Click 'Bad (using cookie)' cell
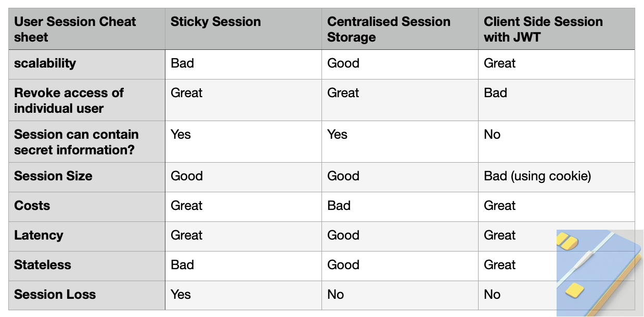This screenshot has height=317, width=644. click(557, 177)
